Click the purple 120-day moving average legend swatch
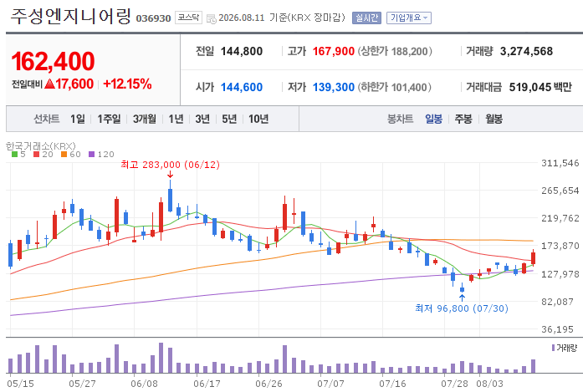This screenshot has height=392, width=583. [91, 154]
